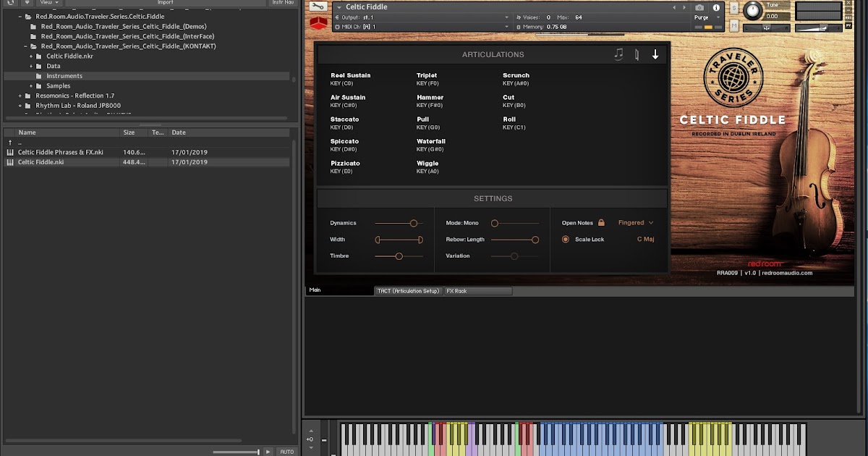Viewport: 868px width, 456px height.
Task: Click the music note icon in Articulations header
Action: coord(618,54)
